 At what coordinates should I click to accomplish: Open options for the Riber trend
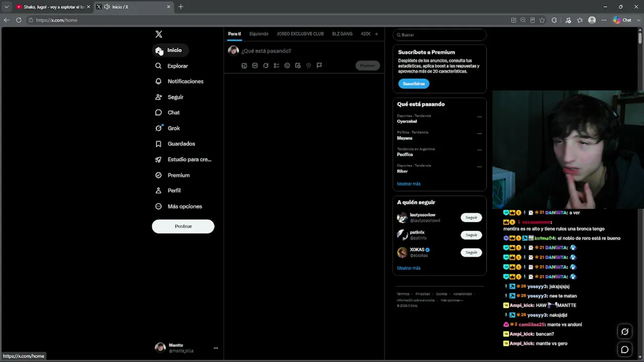[x=479, y=166]
